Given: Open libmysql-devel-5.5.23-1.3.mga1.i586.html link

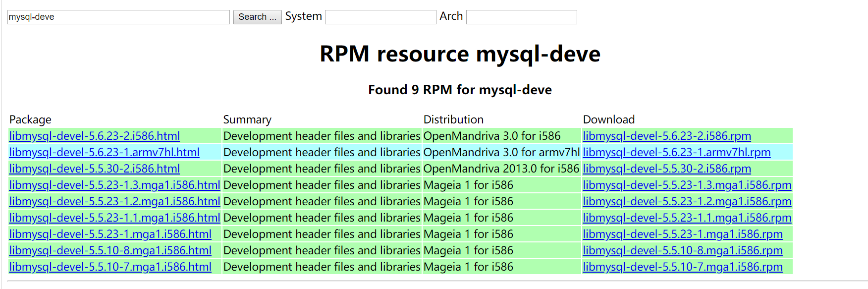Looking at the screenshot, I should (114, 185).
